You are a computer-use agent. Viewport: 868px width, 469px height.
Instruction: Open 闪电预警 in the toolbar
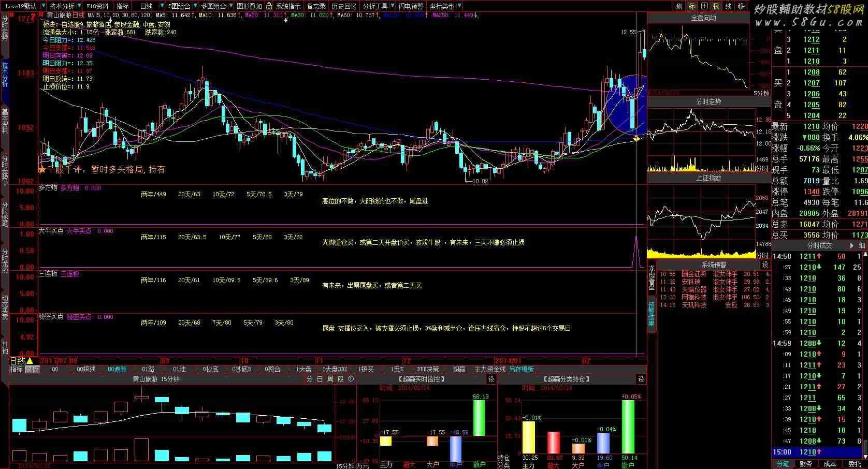point(411,6)
